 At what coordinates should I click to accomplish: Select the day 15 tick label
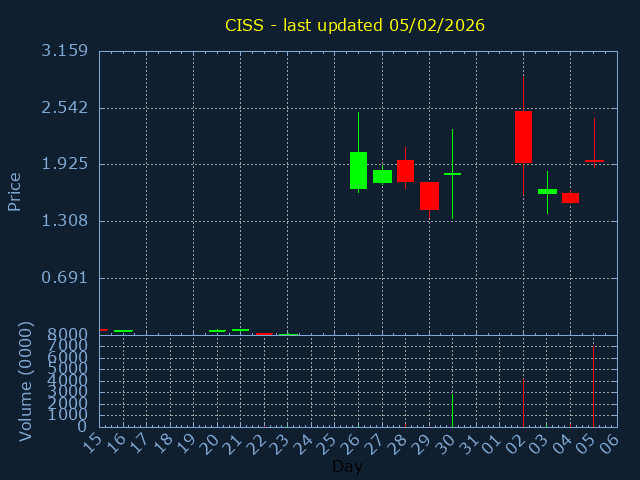pos(94,443)
